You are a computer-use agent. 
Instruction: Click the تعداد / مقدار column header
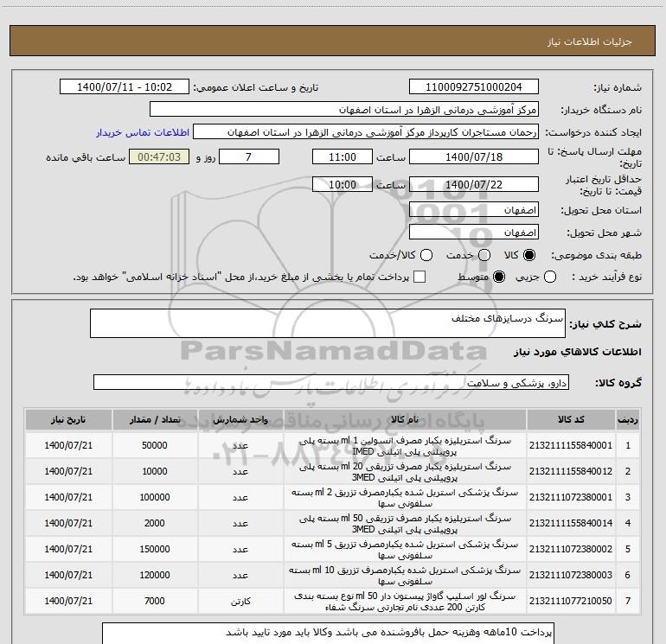[x=155, y=420]
